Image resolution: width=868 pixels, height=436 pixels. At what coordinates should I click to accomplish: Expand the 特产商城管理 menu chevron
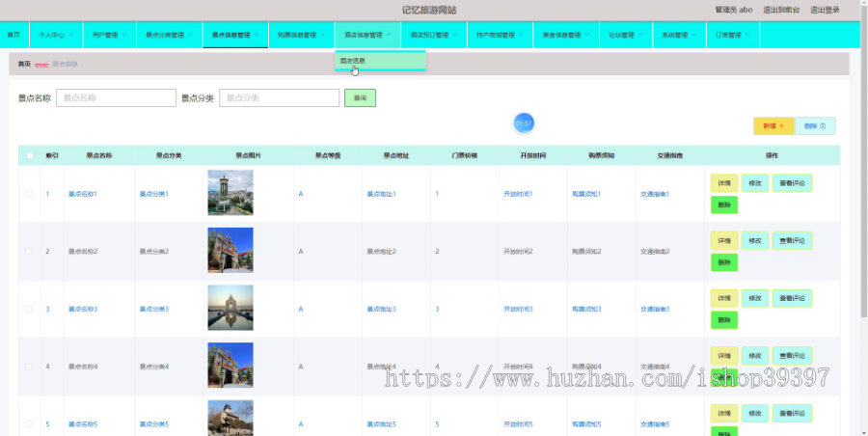pyautogui.click(x=521, y=35)
